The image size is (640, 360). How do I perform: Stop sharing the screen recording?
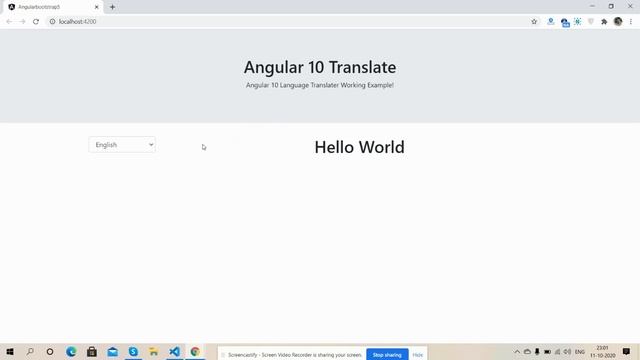pyautogui.click(x=387, y=355)
